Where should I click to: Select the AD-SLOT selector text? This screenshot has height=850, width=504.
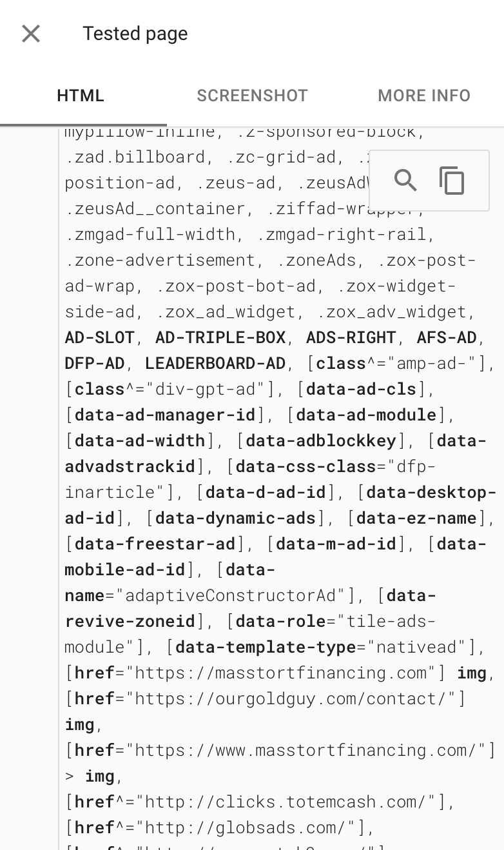pos(95,337)
